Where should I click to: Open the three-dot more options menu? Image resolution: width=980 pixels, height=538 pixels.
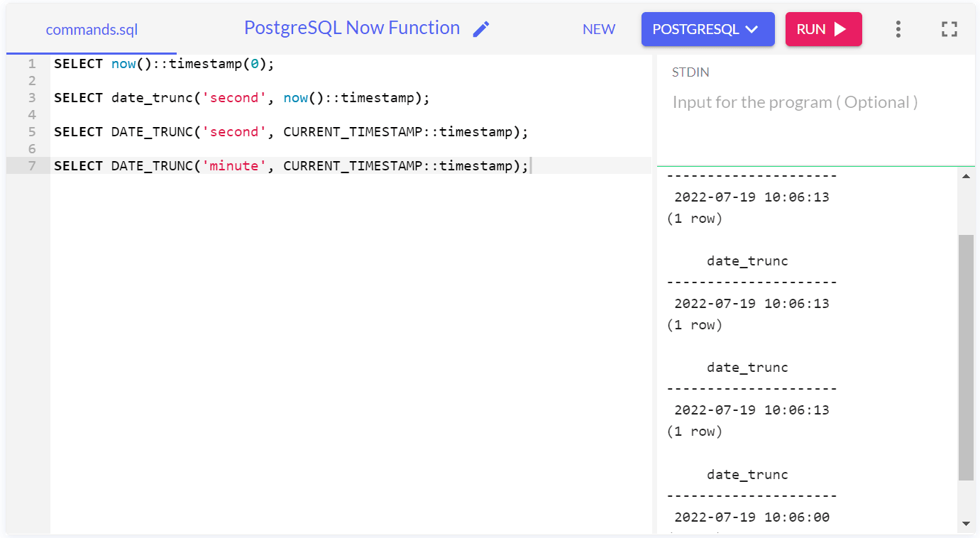tap(898, 29)
